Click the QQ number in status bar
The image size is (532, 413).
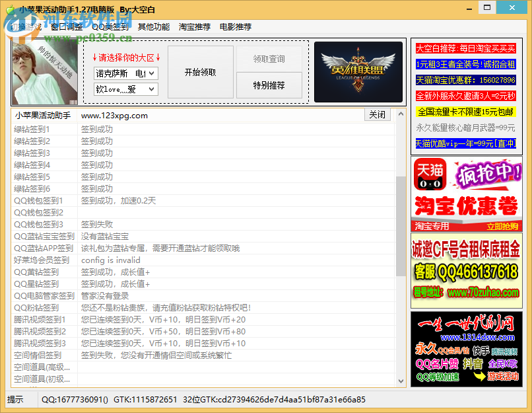(x=75, y=399)
